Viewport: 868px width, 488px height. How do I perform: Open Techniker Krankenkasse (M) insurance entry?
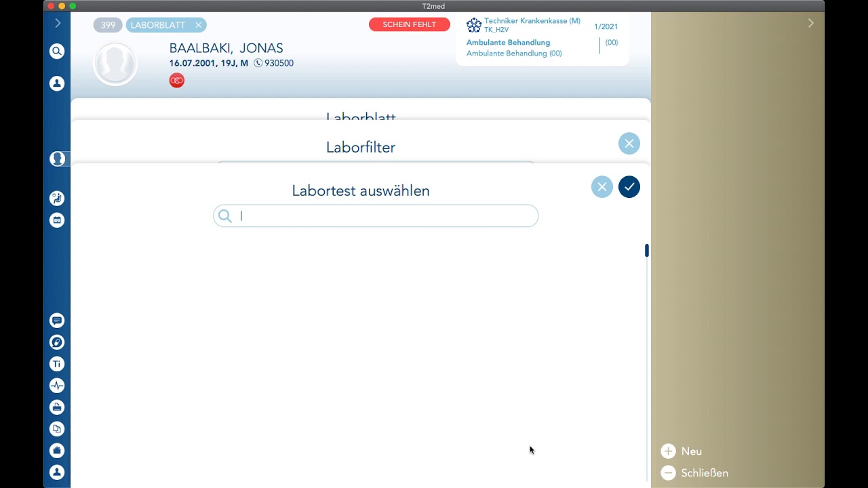pyautogui.click(x=532, y=21)
